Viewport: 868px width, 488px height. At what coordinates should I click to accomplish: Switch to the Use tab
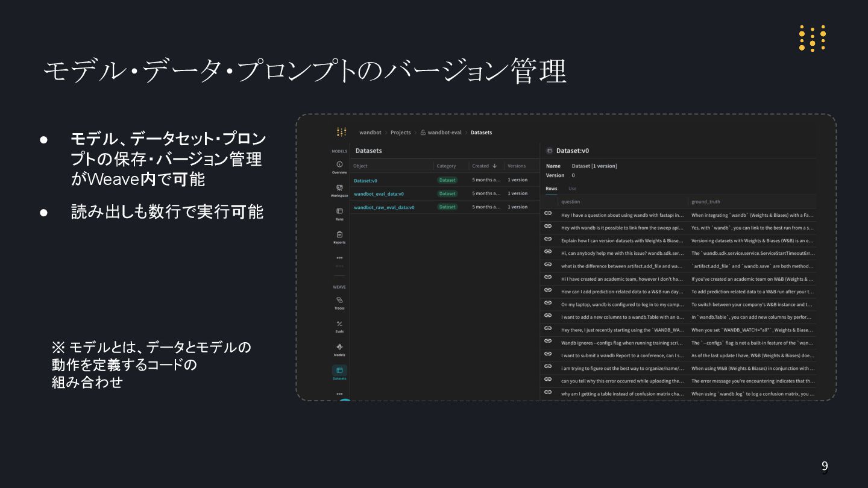(572, 189)
